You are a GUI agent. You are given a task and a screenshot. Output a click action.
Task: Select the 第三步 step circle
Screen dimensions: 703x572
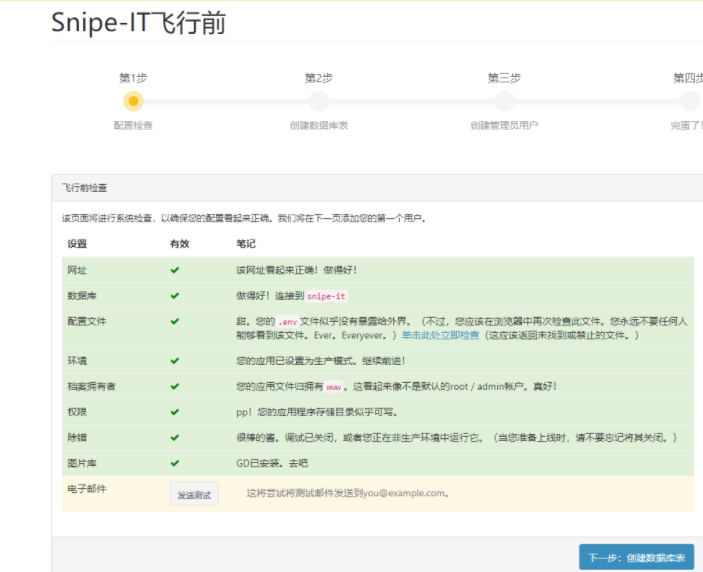[x=504, y=101]
